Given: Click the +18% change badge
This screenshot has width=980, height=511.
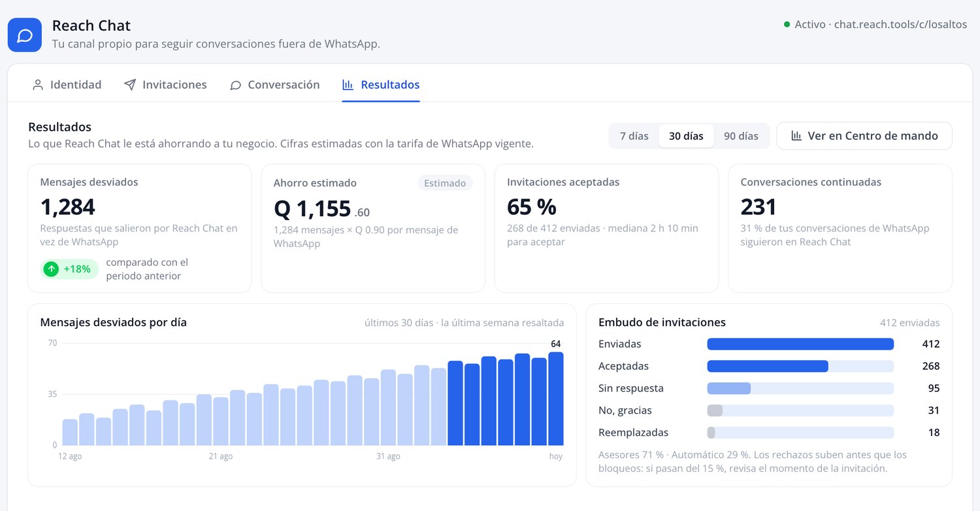Looking at the screenshot, I should click(x=69, y=269).
